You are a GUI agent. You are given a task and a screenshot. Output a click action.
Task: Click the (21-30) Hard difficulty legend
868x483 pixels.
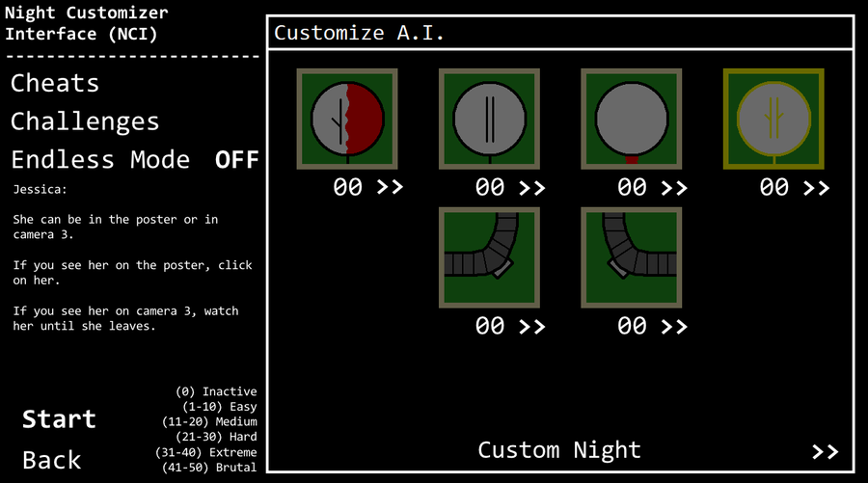tap(216, 437)
